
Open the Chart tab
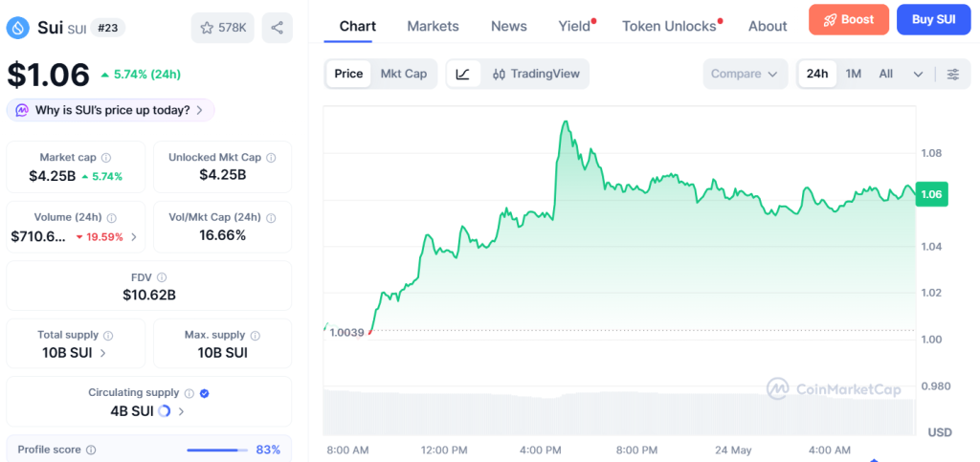358,26
